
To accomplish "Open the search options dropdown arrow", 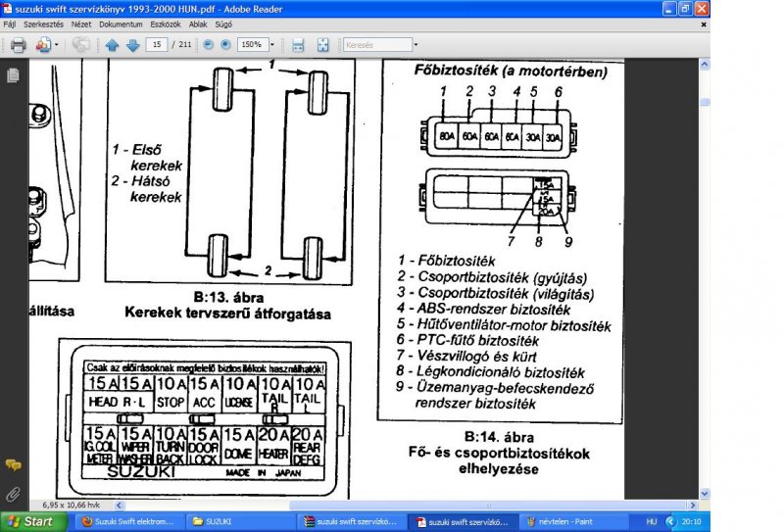I will point(416,44).
